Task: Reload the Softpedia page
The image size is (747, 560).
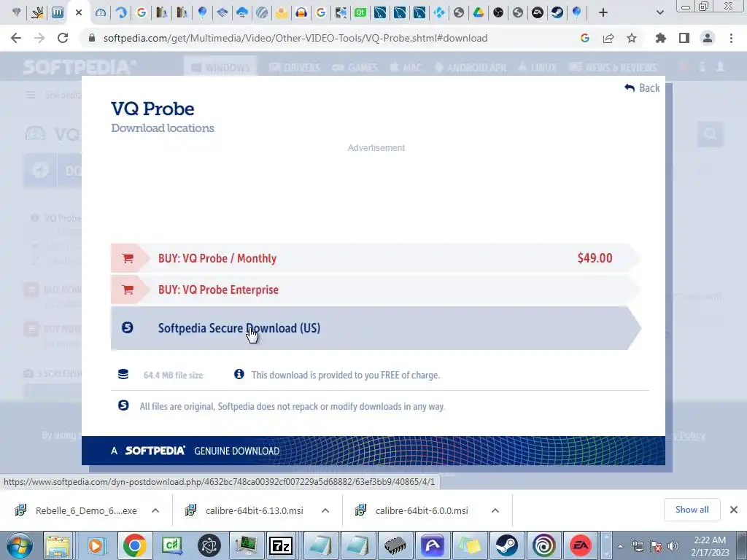Action: tap(63, 38)
